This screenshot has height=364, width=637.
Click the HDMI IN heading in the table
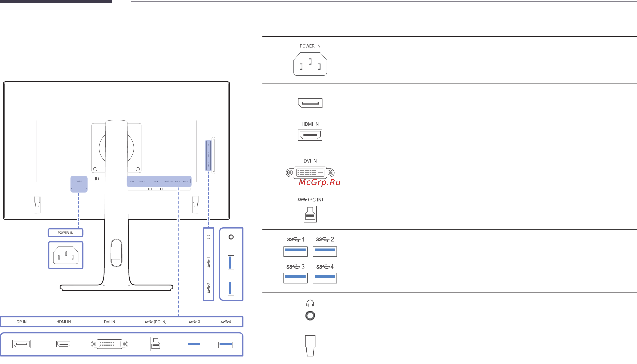tap(310, 124)
